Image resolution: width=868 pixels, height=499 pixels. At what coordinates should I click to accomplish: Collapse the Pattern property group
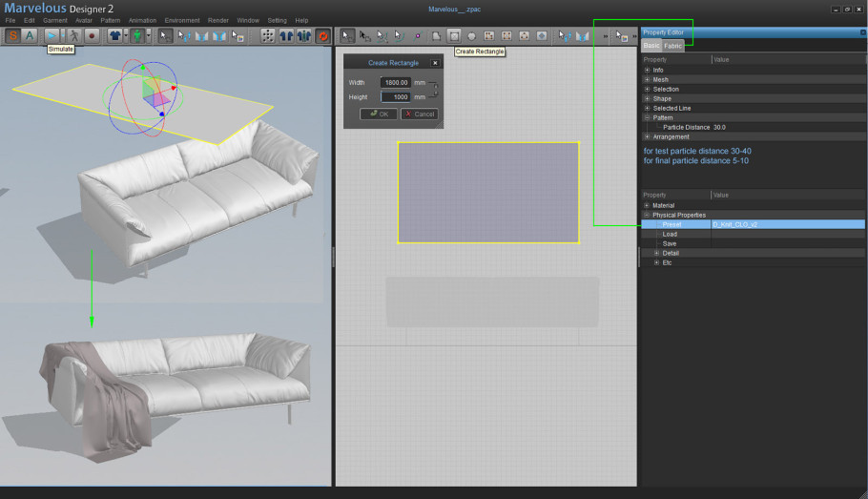[647, 117]
